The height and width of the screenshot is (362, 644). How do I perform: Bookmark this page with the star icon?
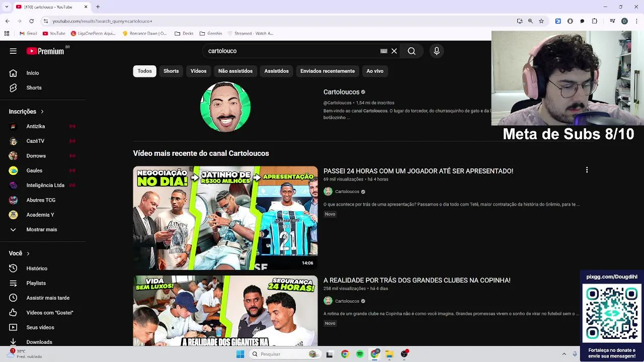click(541, 21)
